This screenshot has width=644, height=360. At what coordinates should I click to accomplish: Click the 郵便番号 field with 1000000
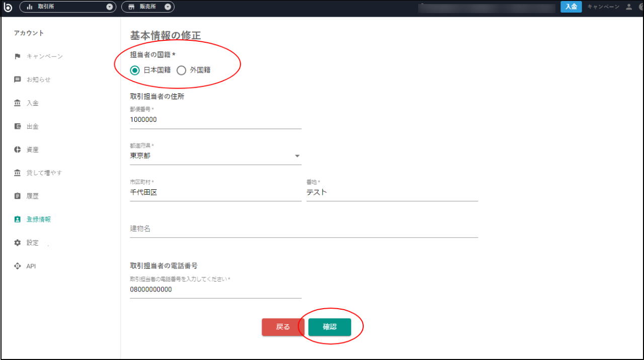point(216,120)
